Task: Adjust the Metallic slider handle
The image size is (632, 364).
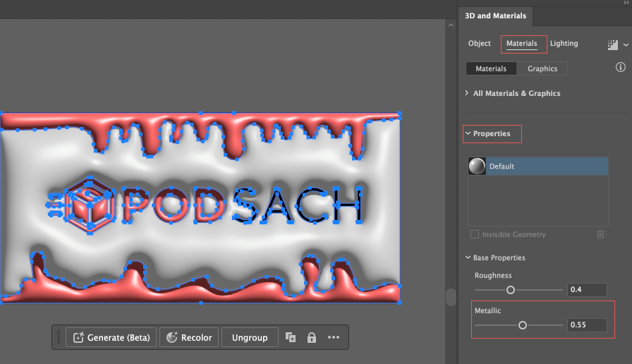Action: coord(523,325)
